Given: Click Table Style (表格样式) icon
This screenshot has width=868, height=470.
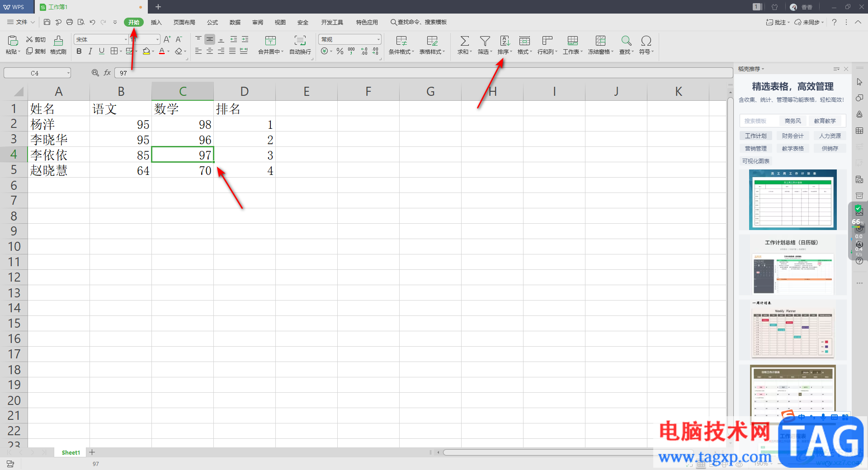Looking at the screenshot, I should pos(432,41).
